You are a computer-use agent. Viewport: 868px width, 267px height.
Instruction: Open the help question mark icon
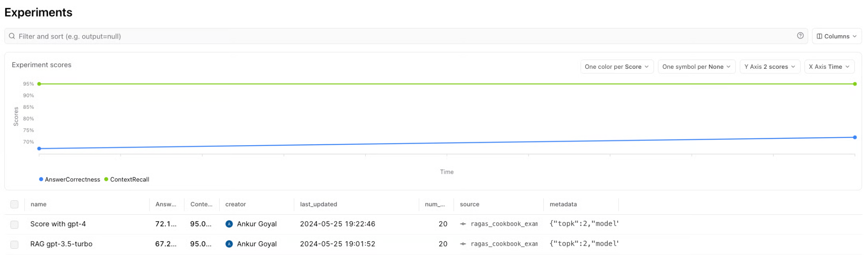pos(800,36)
